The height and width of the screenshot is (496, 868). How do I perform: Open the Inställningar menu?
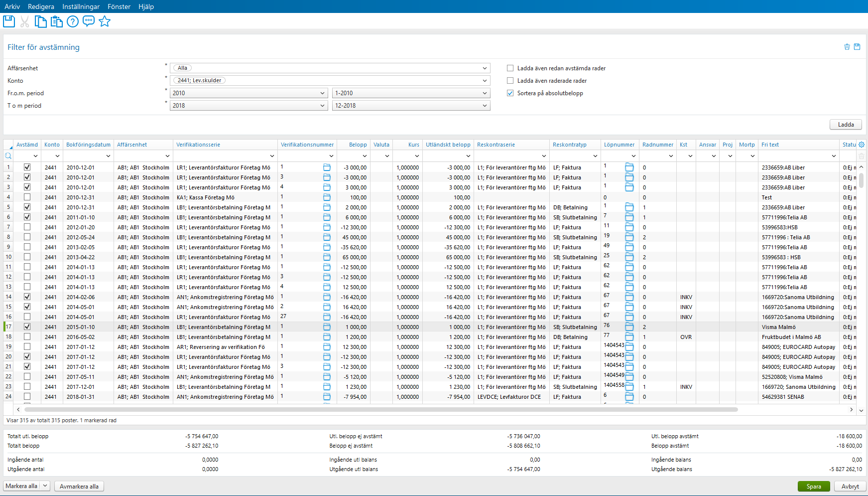[x=81, y=6]
